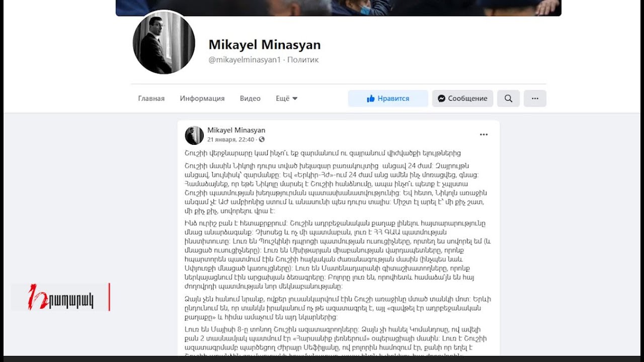Click the Mikayel Minasyan page title

[x=265, y=45]
